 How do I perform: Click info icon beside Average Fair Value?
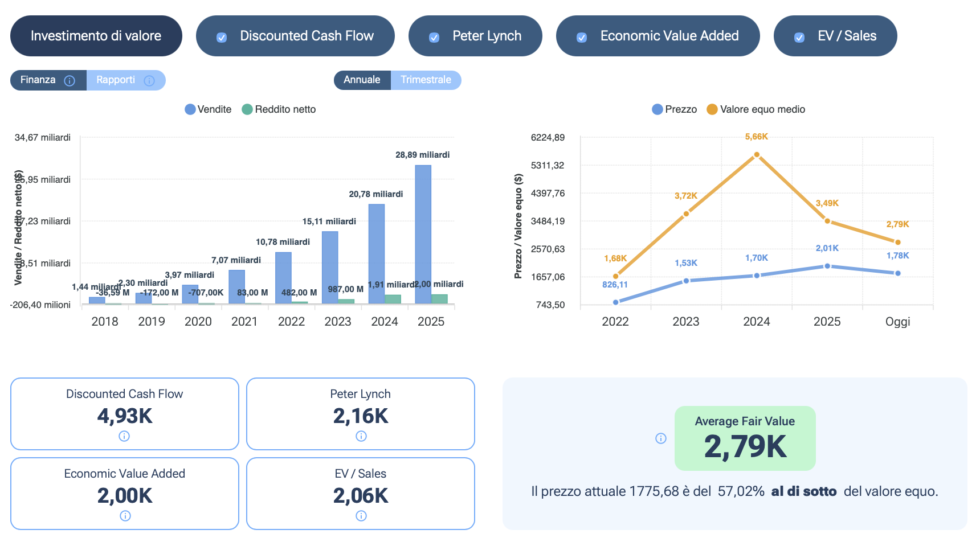coord(660,438)
